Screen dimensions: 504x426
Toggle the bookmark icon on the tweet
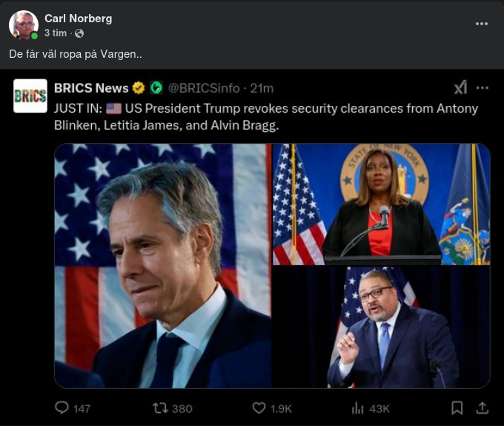point(457,407)
